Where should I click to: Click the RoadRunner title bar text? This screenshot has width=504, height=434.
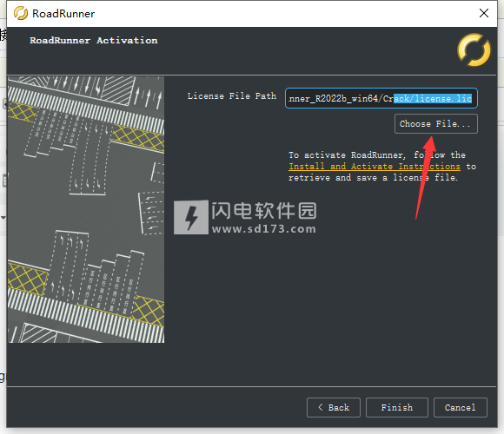click(x=63, y=14)
